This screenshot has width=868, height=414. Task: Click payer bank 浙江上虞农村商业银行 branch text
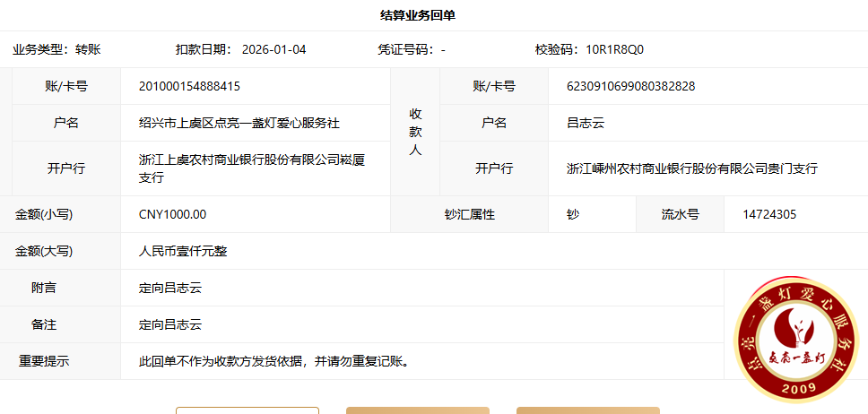click(252, 168)
